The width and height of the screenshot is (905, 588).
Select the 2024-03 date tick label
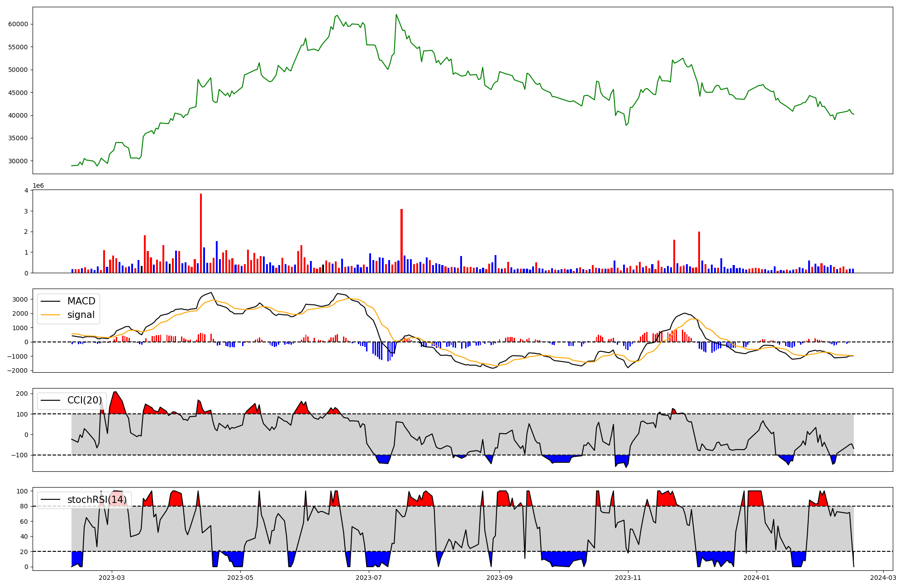(883, 578)
